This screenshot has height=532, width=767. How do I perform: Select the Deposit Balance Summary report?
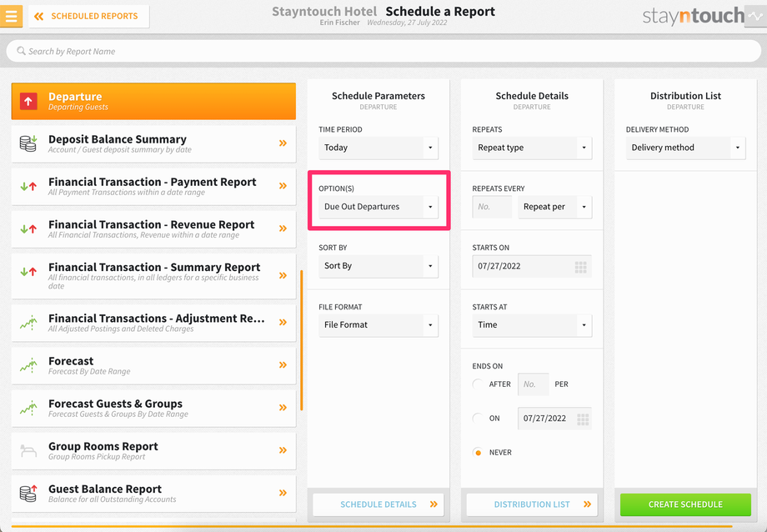(153, 143)
